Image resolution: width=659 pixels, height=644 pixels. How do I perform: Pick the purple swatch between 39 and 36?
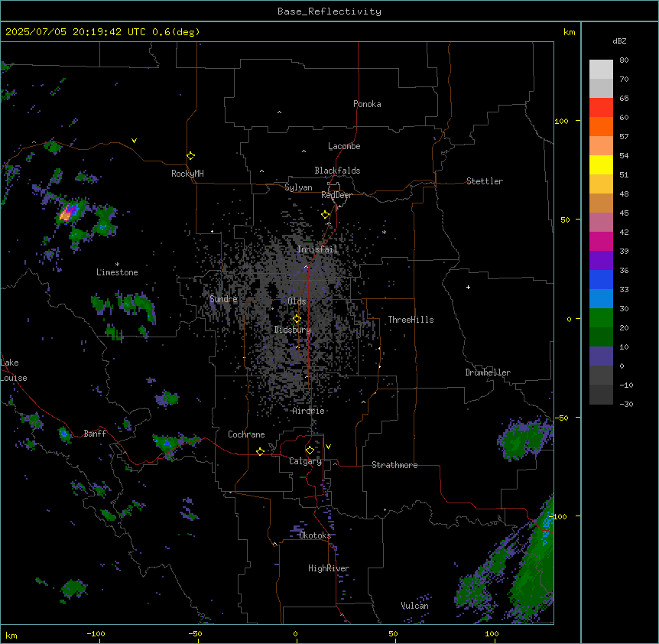point(601,261)
